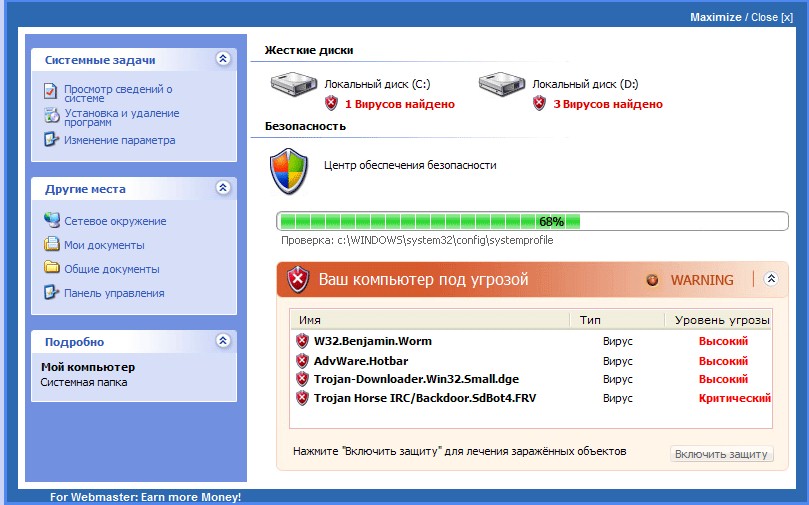Click the Control Panel icon
This screenshot has width=809, height=505.
pos(51,292)
